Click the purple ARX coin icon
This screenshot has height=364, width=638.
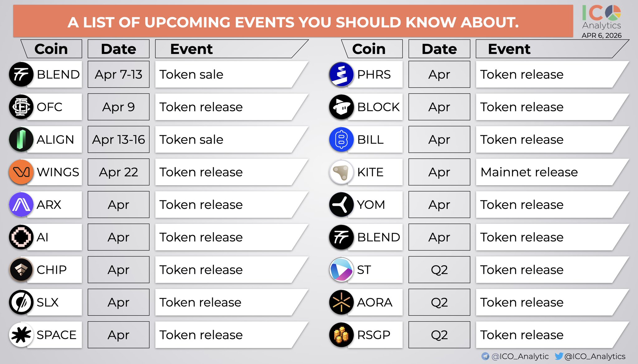(21, 204)
